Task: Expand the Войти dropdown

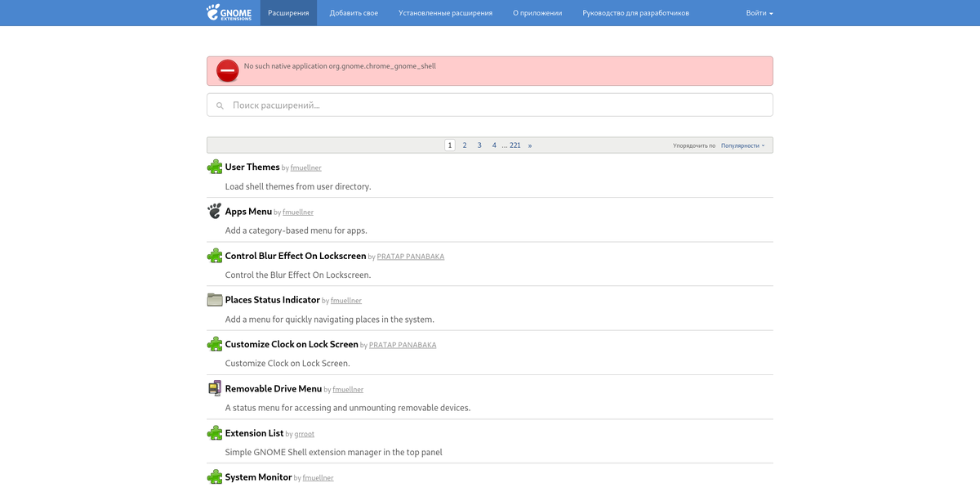Action: tap(759, 13)
